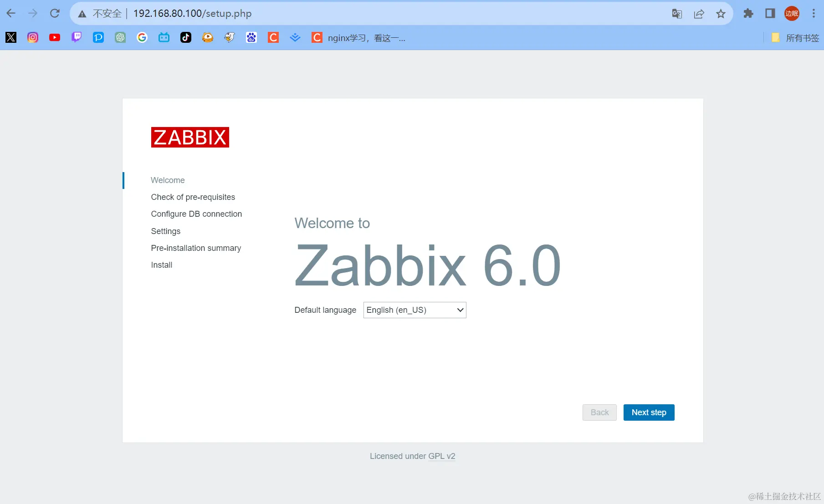
Task: Select the Settings setup step
Action: [x=166, y=231]
